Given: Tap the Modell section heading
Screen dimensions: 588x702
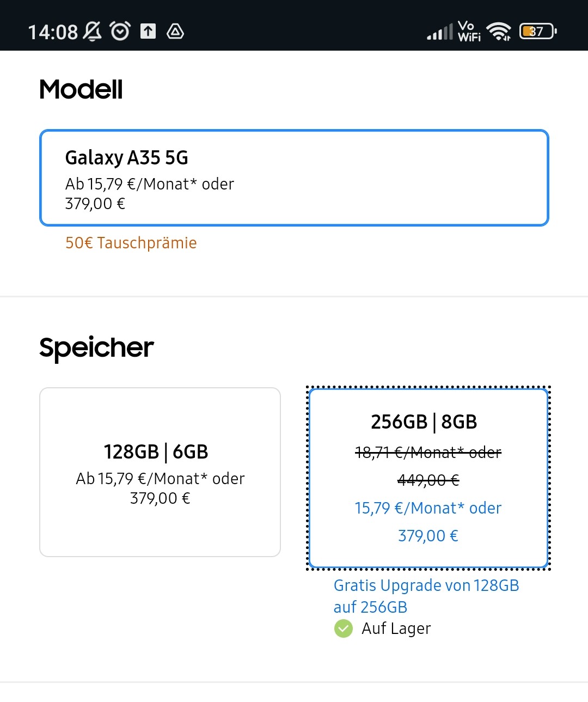Looking at the screenshot, I should [x=81, y=89].
